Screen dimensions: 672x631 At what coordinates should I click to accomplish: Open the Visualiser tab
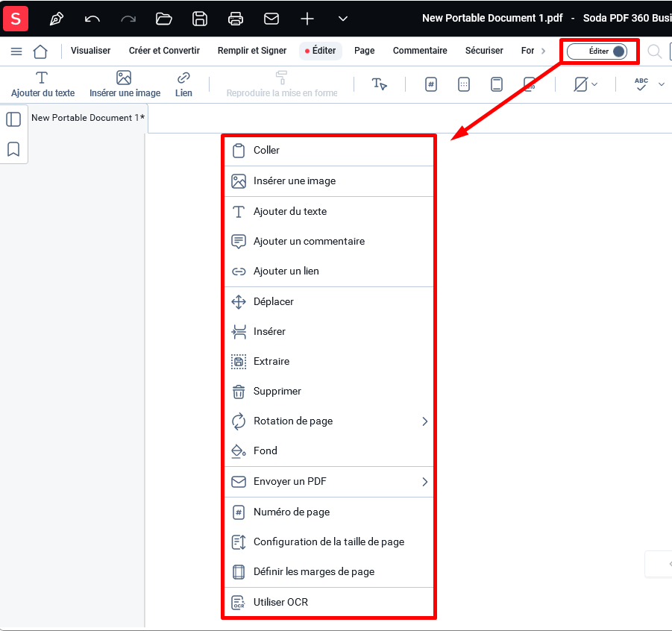90,51
